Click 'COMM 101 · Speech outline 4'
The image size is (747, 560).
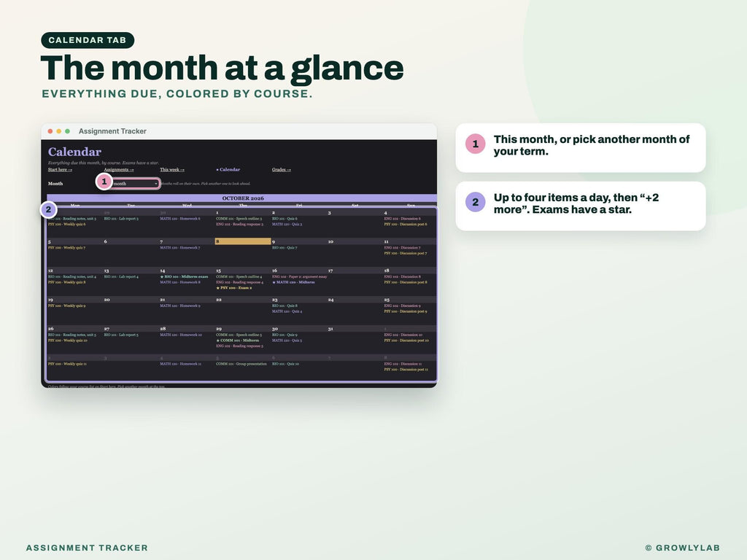[239, 276]
